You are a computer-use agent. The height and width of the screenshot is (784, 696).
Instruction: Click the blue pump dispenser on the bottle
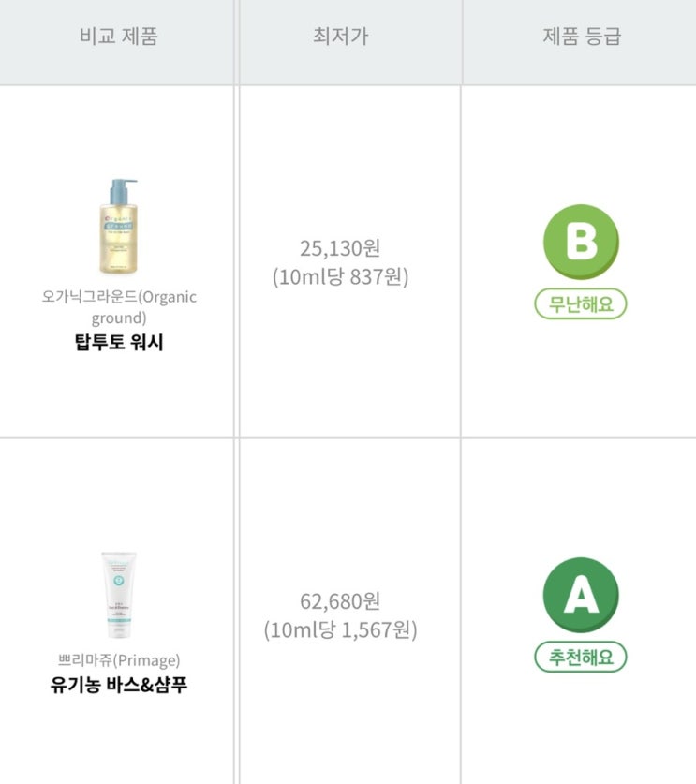[x=121, y=189]
